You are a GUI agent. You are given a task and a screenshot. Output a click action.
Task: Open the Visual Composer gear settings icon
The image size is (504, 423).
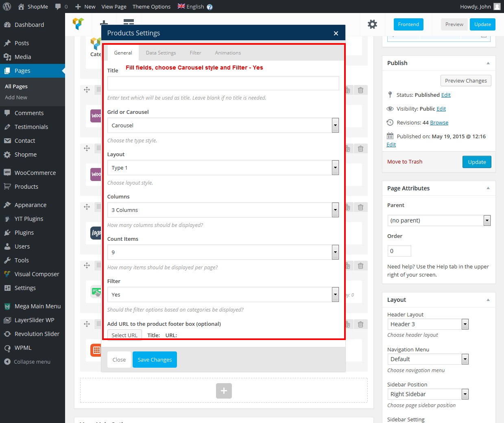pyautogui.click(x=372, y=24)
